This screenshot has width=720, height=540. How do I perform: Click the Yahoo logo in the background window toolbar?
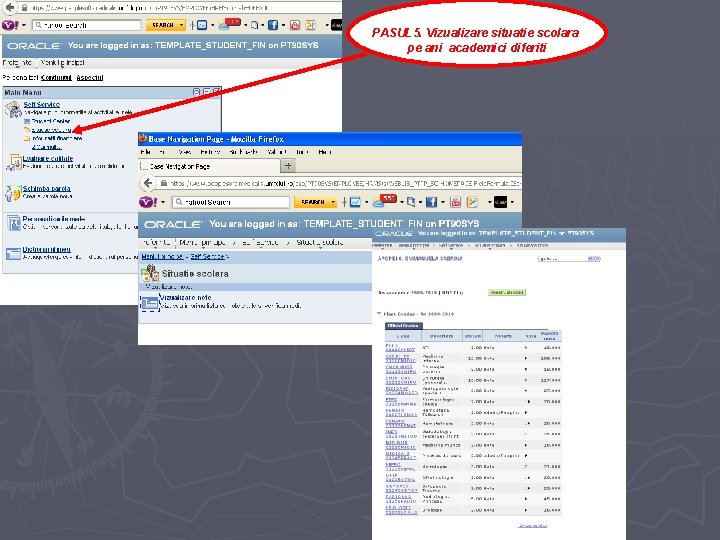10,25
